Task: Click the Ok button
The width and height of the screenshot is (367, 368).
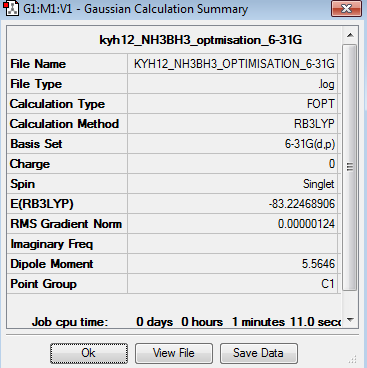Action: [89, 353]
